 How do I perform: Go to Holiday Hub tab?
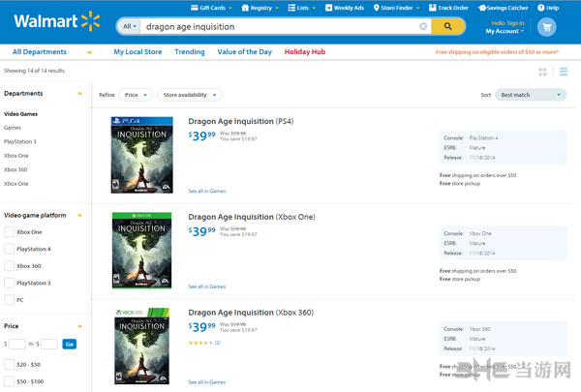tap(303, 51)
